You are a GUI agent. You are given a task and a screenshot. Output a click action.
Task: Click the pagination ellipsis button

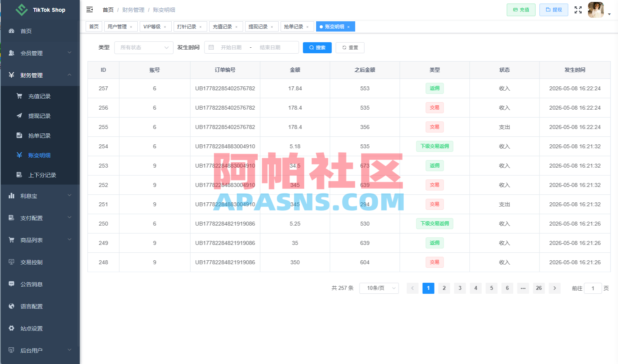click(x=523, y=288)
